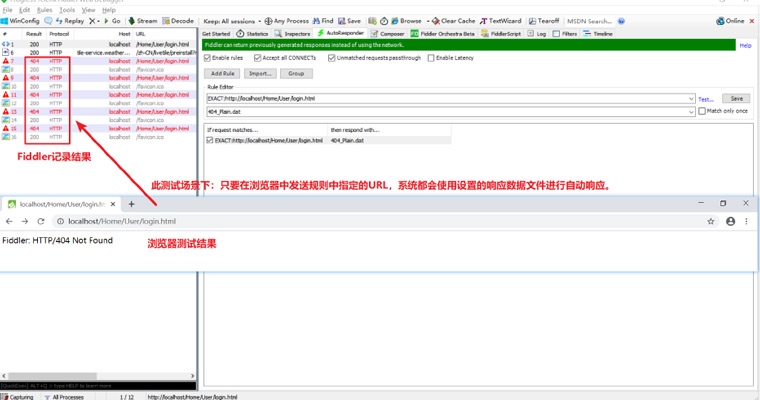Go back in the browser
Image resolution: width=760 pixels, height=400 pixels.
pos(9,221)
